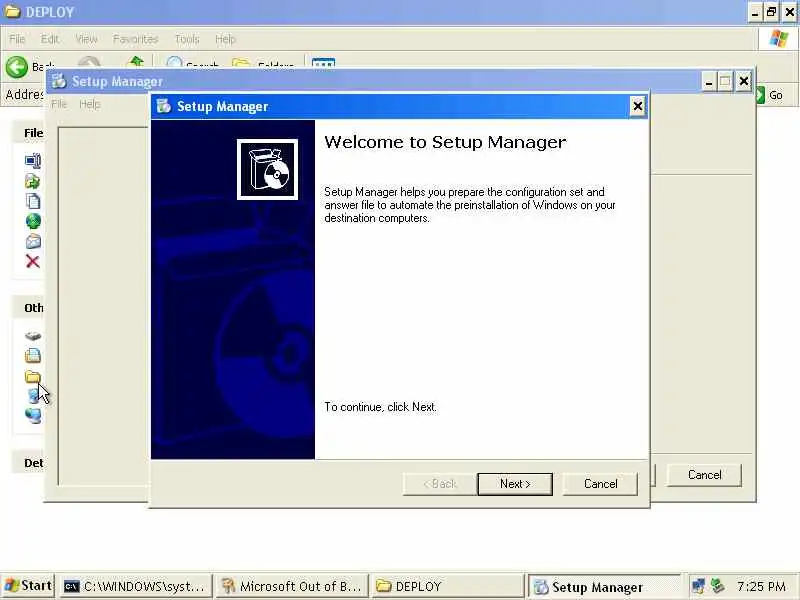Switch to Microsoft Out of B... taskbar item
Screen dimensions: 800x600
291,587
